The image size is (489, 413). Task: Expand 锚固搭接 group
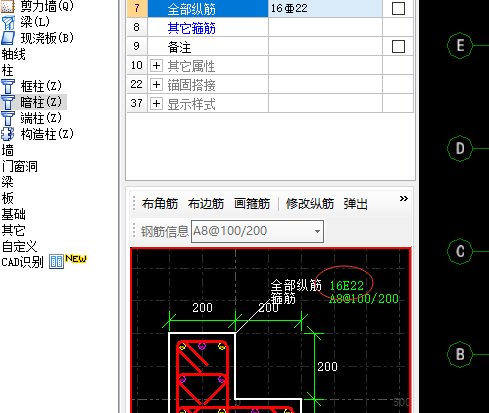coord(156,85)
